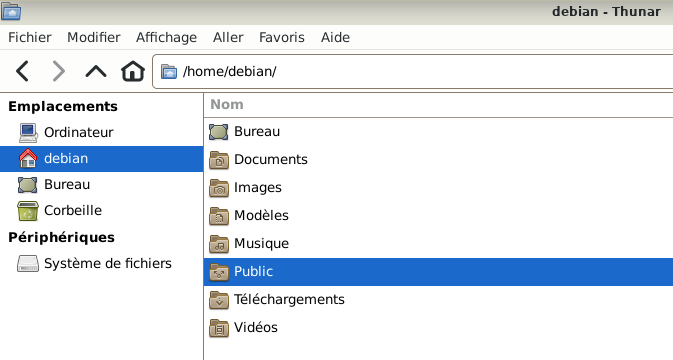
Task: Select the debian label in the sidebar
Action: (66, 158)
